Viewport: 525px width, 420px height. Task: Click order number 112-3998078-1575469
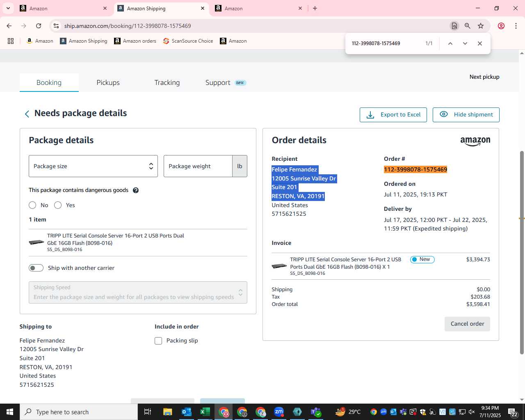click(415, 170)
